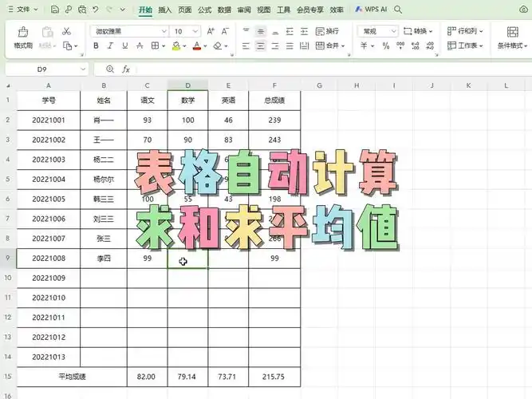
Task: Open insert function fx dialog
Action: [x=126, y=69]
